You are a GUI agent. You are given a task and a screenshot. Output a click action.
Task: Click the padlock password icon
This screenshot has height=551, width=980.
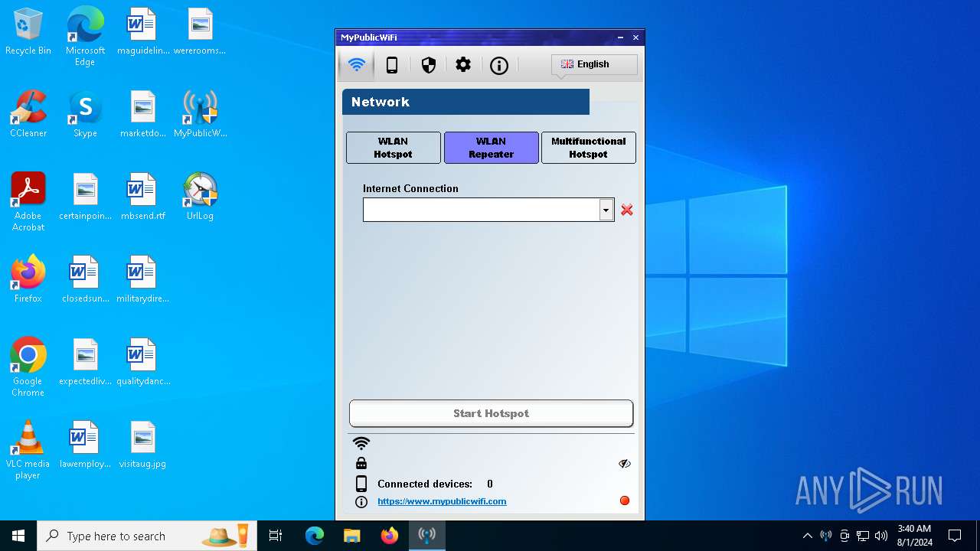[361, 463]
